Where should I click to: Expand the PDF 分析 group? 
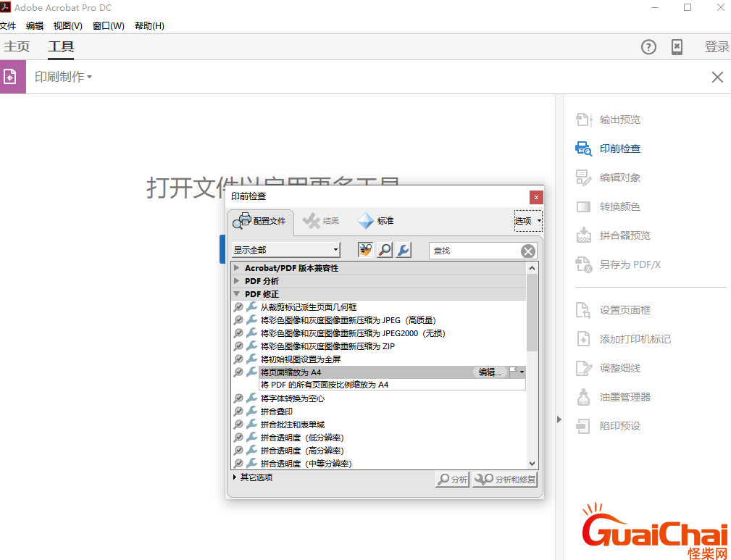pyautogui.click(x=237, y=280)
